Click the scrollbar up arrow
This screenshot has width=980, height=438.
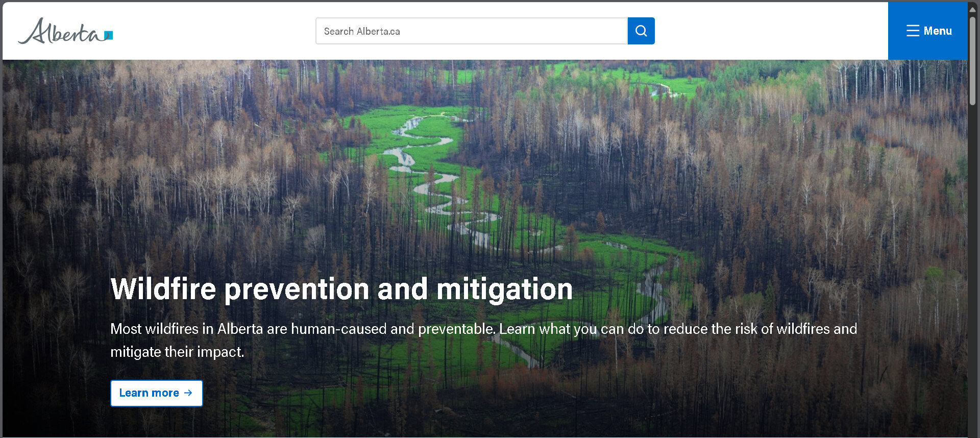click(x=973, y=9)
